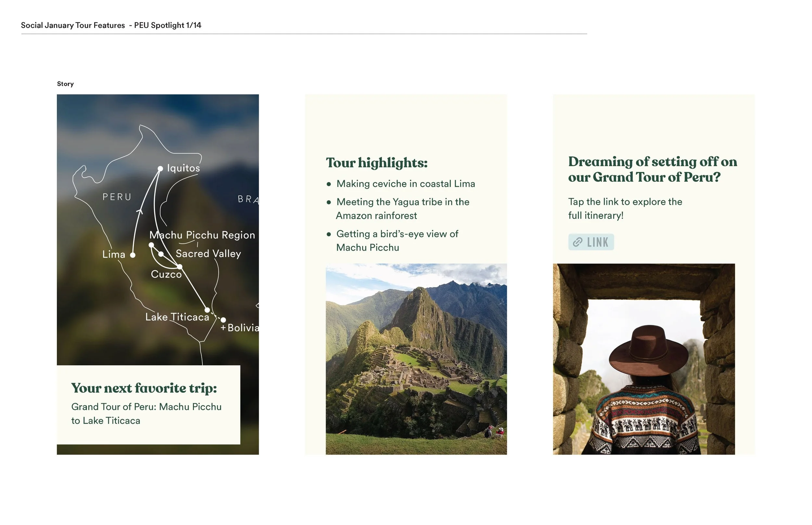This screenshot has width=812, height=525.
Task: Click the 'Tour highlights:' heading
Action: click(376, 163)
